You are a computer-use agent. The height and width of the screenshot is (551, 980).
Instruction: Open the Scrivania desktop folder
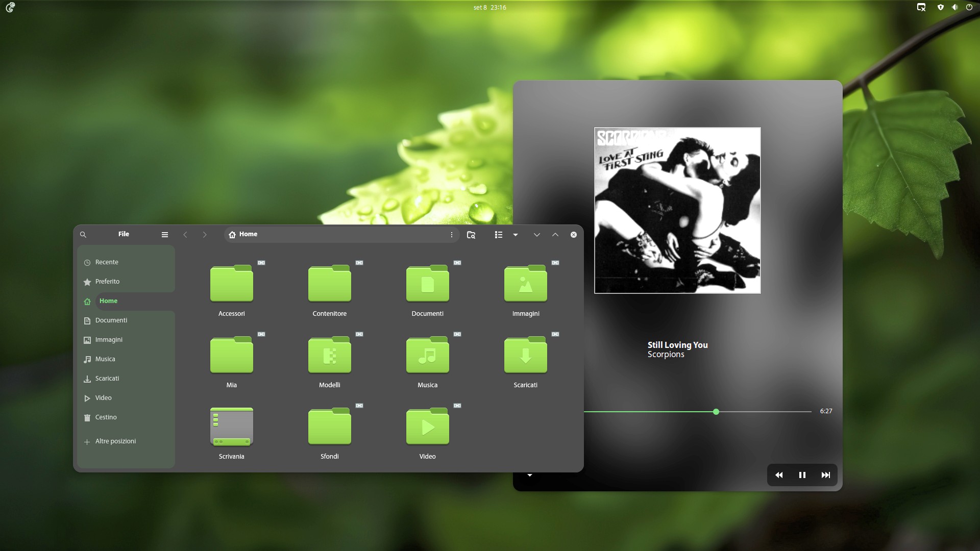tap(232, 427)
